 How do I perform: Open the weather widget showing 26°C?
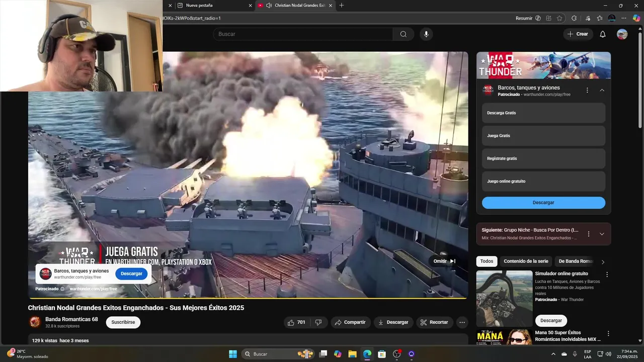point(27,354)
